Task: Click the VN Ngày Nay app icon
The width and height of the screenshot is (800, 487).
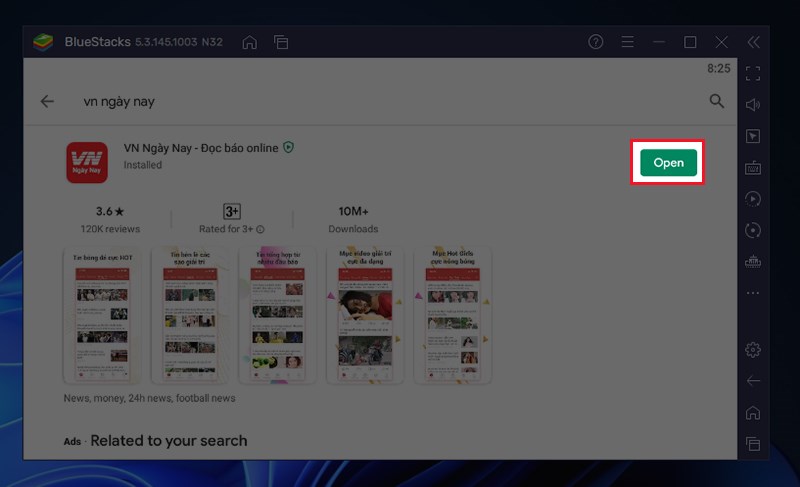Action: pos(87,163)
